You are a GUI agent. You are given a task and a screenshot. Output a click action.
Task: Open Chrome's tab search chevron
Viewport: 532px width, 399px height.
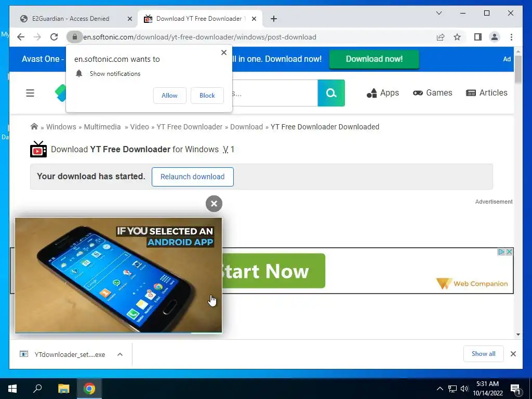click(x=438, y=13)
